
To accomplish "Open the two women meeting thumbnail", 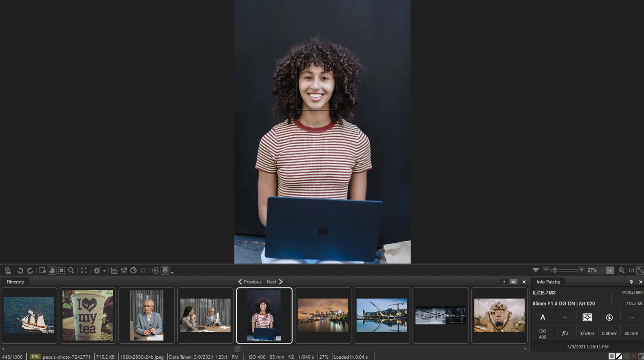I will [x=205, y=315].
